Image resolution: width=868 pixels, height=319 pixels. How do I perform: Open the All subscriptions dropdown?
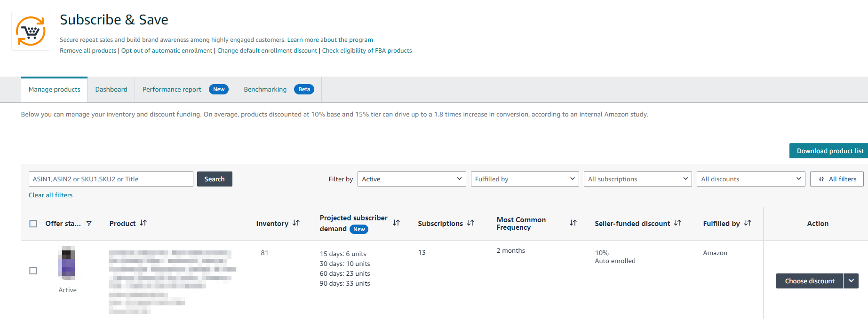(637, 179)
